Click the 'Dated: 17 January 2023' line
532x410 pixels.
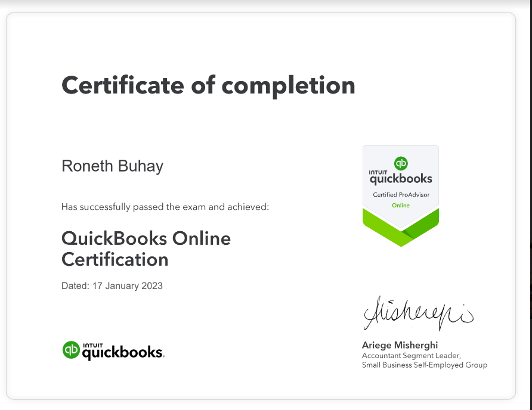112,286
